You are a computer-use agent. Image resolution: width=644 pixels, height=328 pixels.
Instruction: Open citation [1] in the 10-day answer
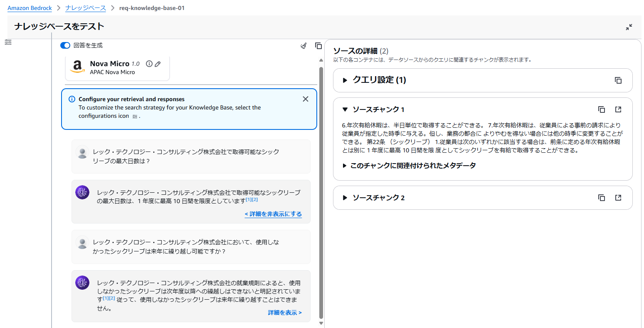pyautogui.click(x=249, y=200)
